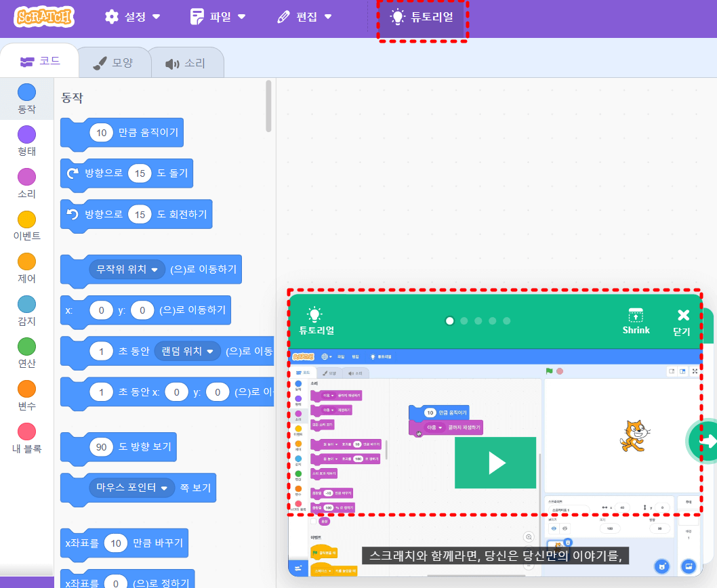Select the 감지 sensing category
The height and width of the screenshot is (588, 717).
coord(26,310)
